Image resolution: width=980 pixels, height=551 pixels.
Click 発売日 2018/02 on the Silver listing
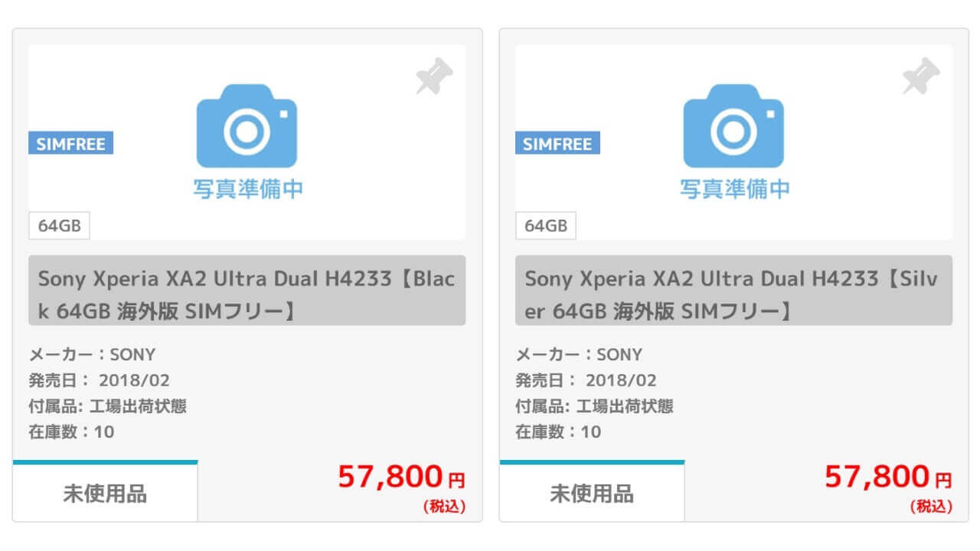pos(586,380)
